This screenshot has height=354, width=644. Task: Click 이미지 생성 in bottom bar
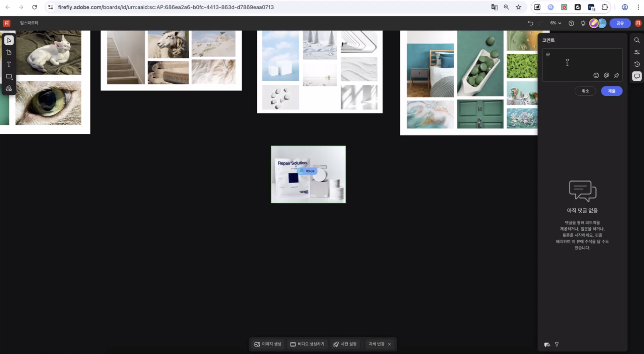268,344
